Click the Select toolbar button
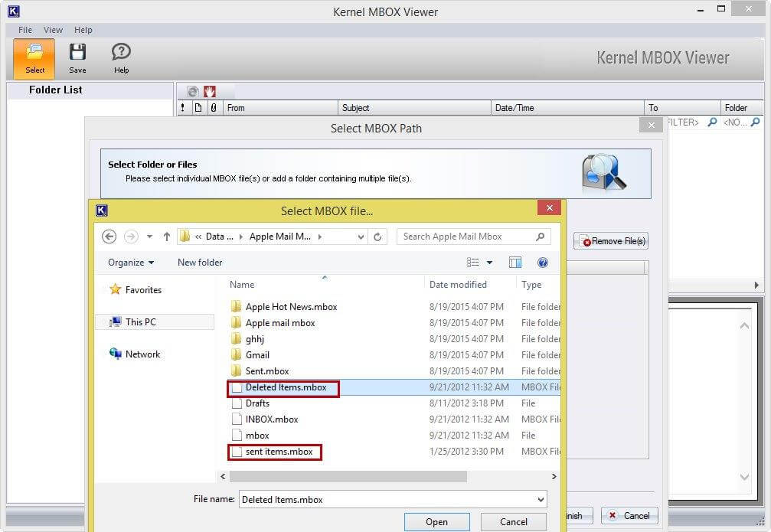The height and width of the screenshot is (532, 771). pyautogui.click(x=34, y=59)
